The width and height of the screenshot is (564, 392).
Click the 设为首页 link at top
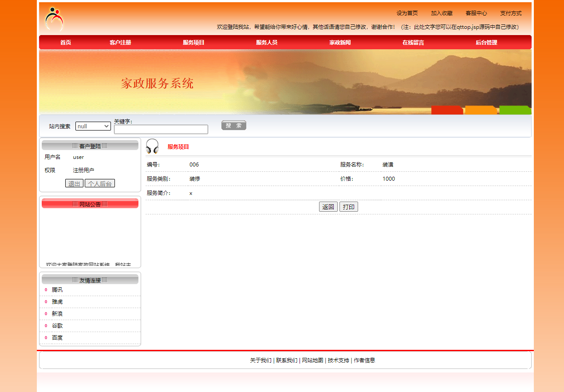[408, 13]
